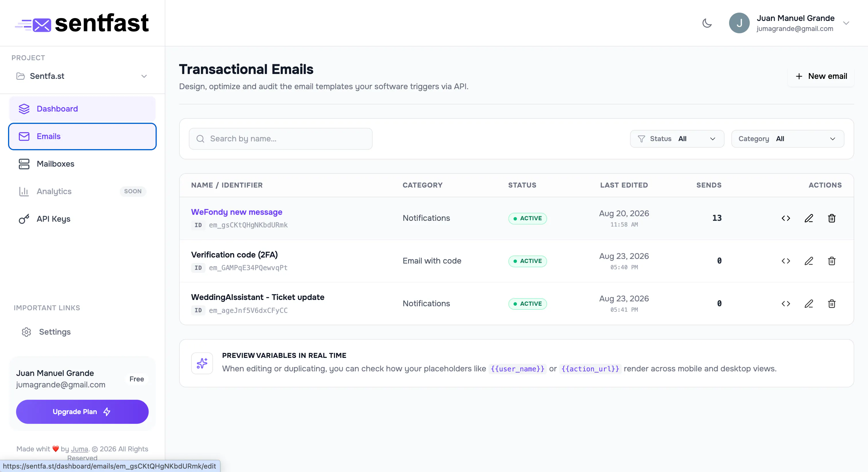Follow the Juma link in footer
The width and height of the screenshot is (868, 472).
(79, 449)
